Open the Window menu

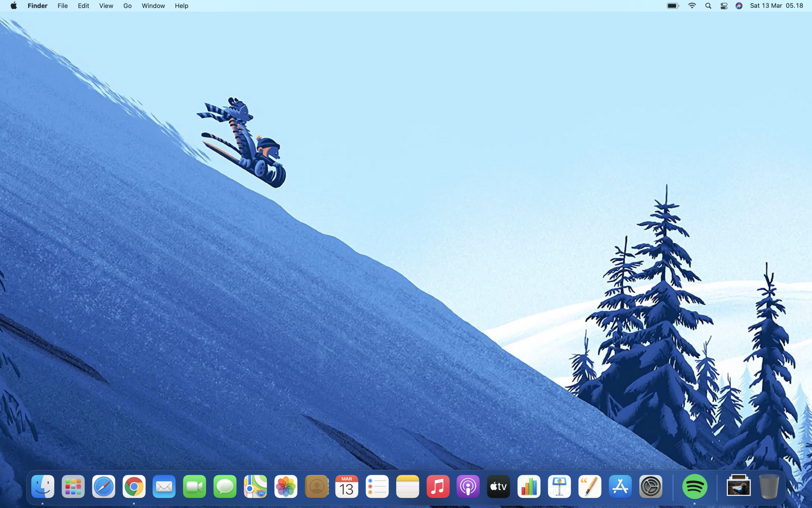coord(153,6)
